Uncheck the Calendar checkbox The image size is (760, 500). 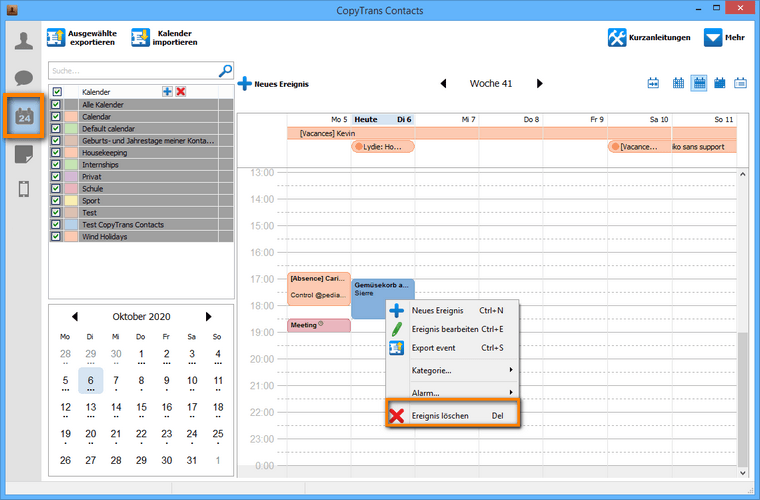click(x=56, y=116)
